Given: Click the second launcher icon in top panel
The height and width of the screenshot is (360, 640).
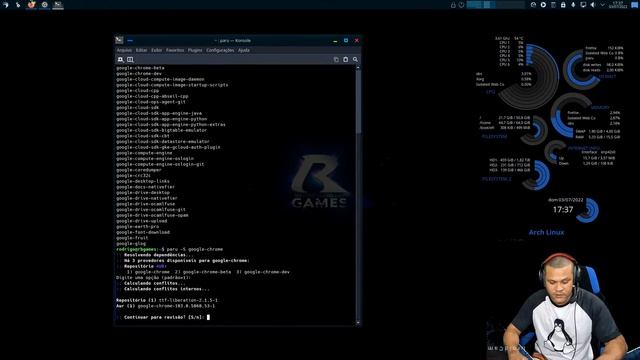Looking at the screenshot, I should click(x=18, y=5).
